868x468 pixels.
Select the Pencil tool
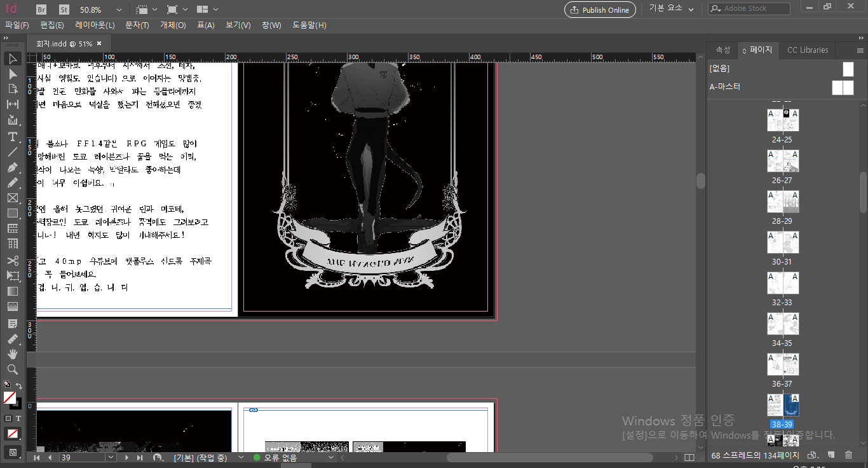(x=13, y=182)
